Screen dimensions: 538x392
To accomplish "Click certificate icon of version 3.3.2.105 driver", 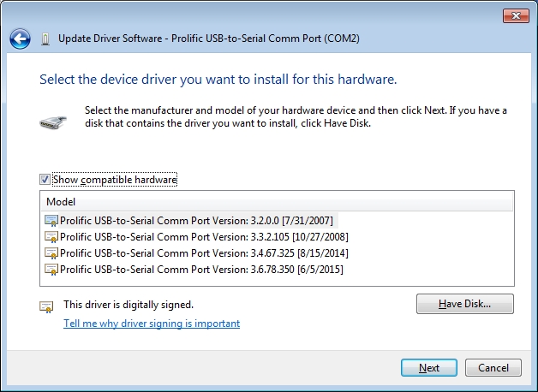I will click(x=51, y=237).
